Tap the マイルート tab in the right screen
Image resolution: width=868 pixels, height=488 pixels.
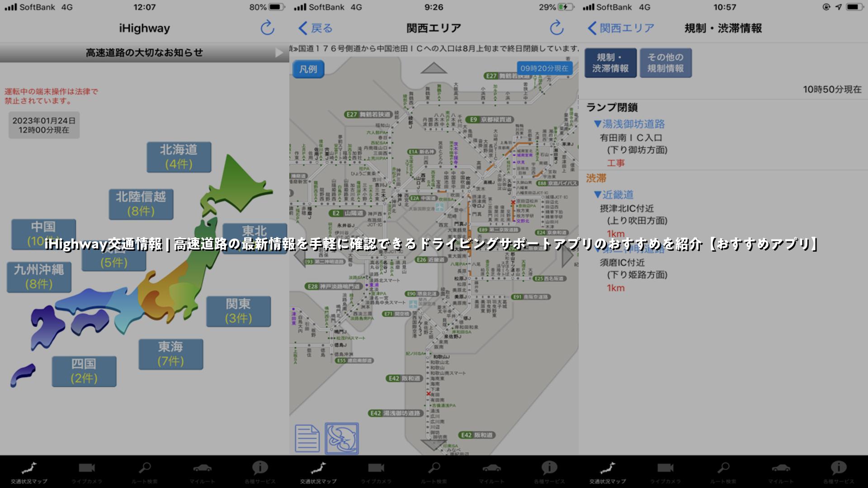coord(781,472)
